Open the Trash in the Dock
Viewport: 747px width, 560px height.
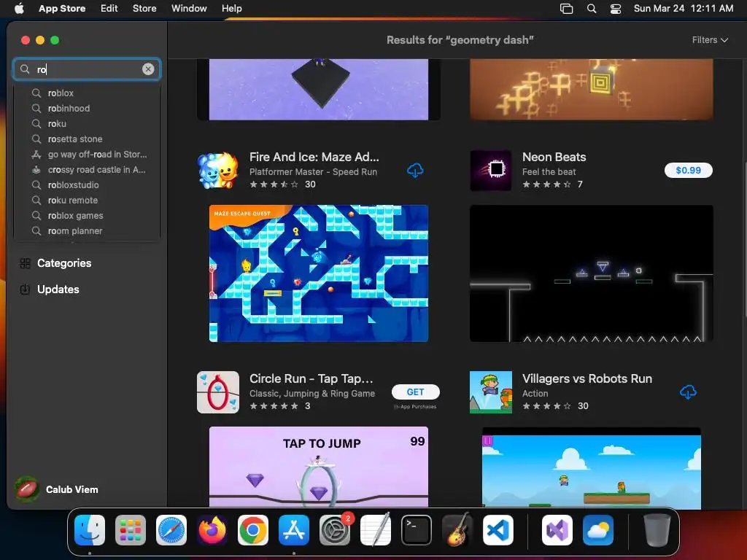[x=657, y=530]
